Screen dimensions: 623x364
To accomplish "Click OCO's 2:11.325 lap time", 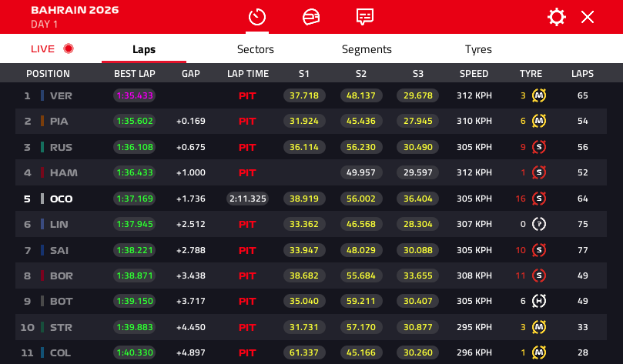I will (x=247, y=199).
